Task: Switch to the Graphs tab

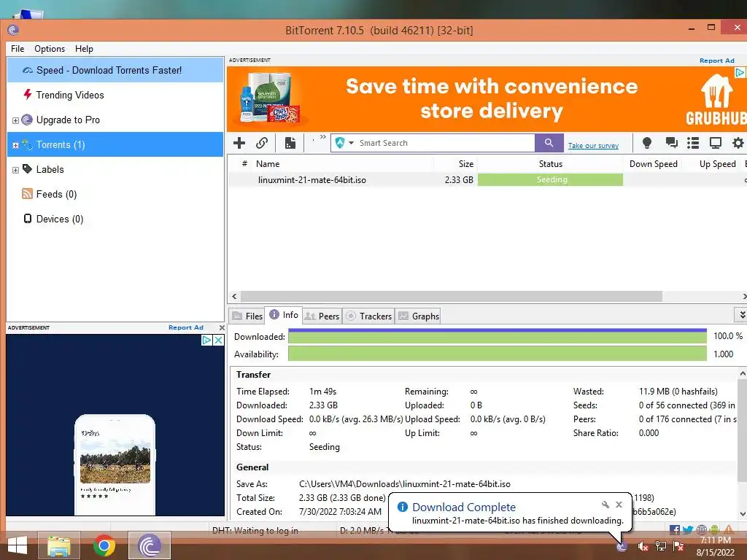Action: point(418,316)
